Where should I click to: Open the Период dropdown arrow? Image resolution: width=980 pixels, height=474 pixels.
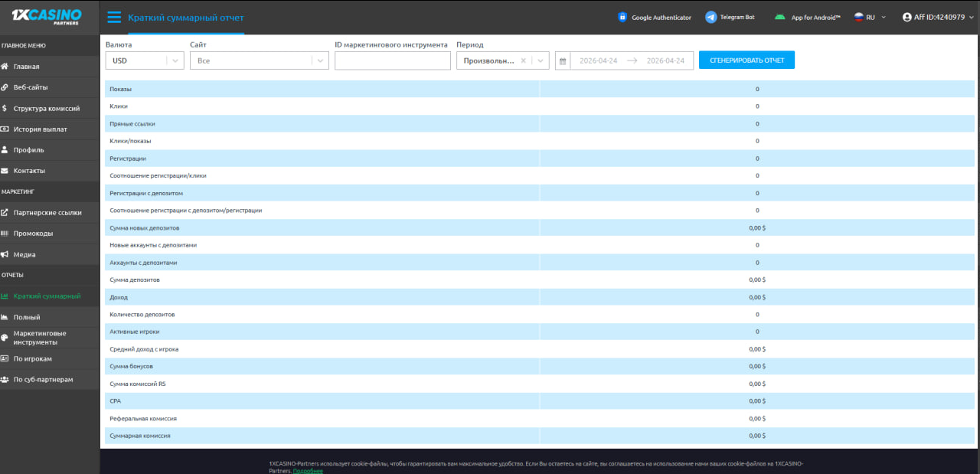(x=541, y=60)
